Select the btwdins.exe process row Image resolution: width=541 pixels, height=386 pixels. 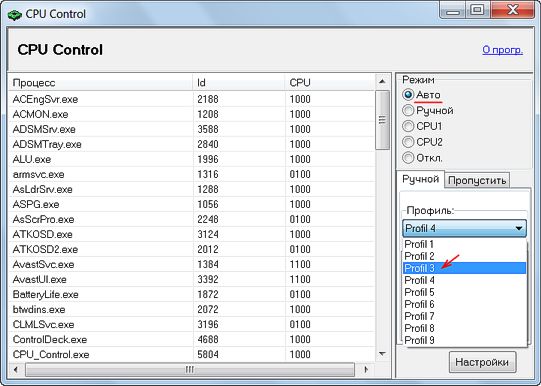pyautogui.click(x=192, y=309)
